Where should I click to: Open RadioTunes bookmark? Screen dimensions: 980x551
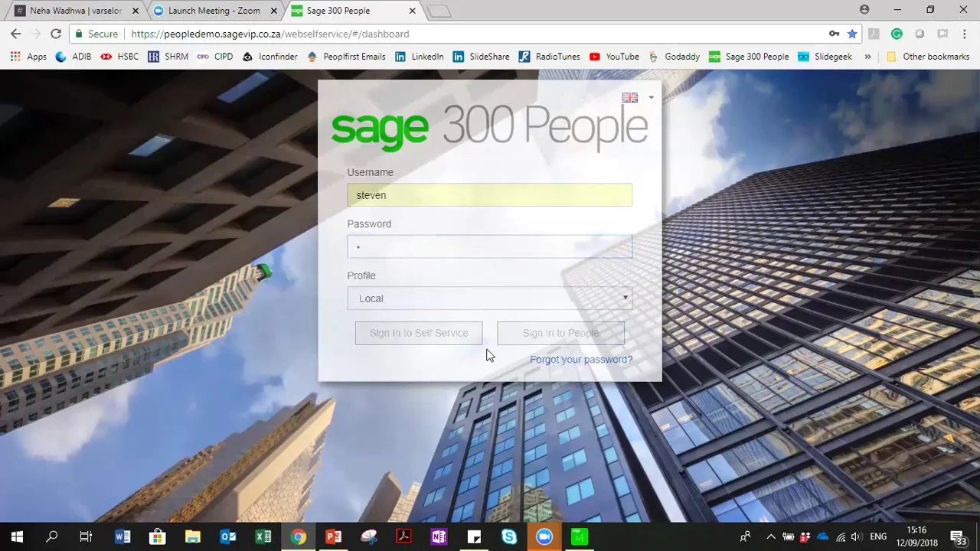[x=549, y=57]
